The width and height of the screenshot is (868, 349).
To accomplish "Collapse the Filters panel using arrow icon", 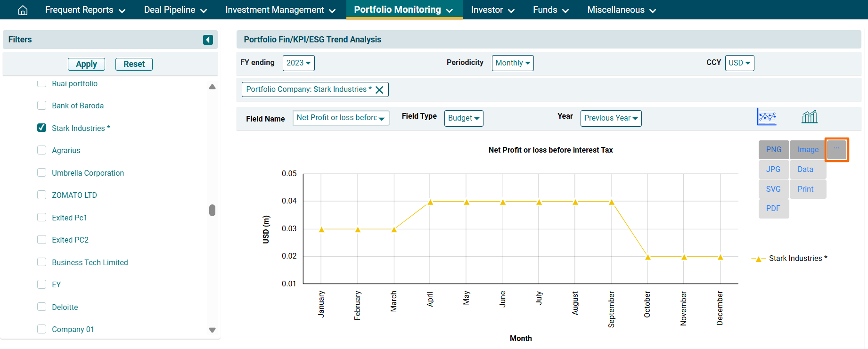I will click(x=208, y=40).
